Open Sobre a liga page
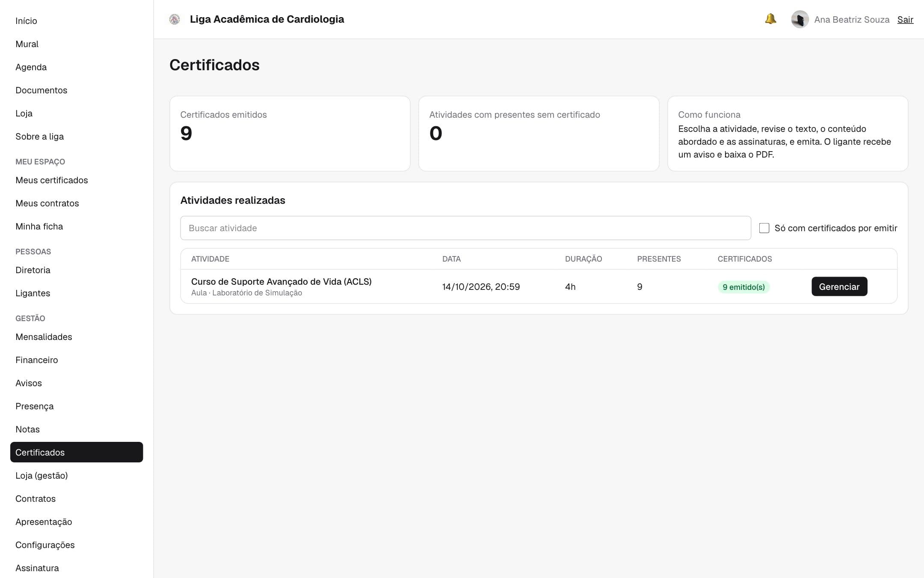 [77, 136]
